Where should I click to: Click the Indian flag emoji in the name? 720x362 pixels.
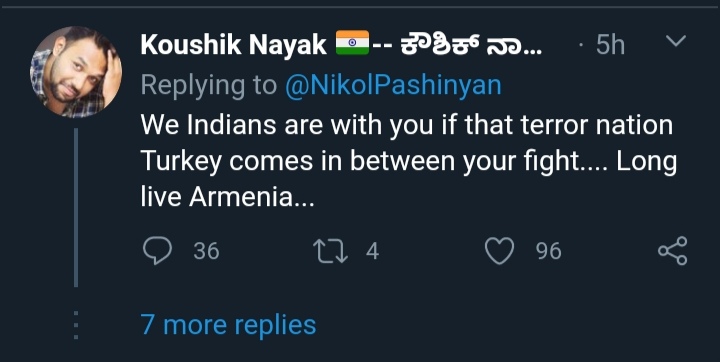point(352,42)
